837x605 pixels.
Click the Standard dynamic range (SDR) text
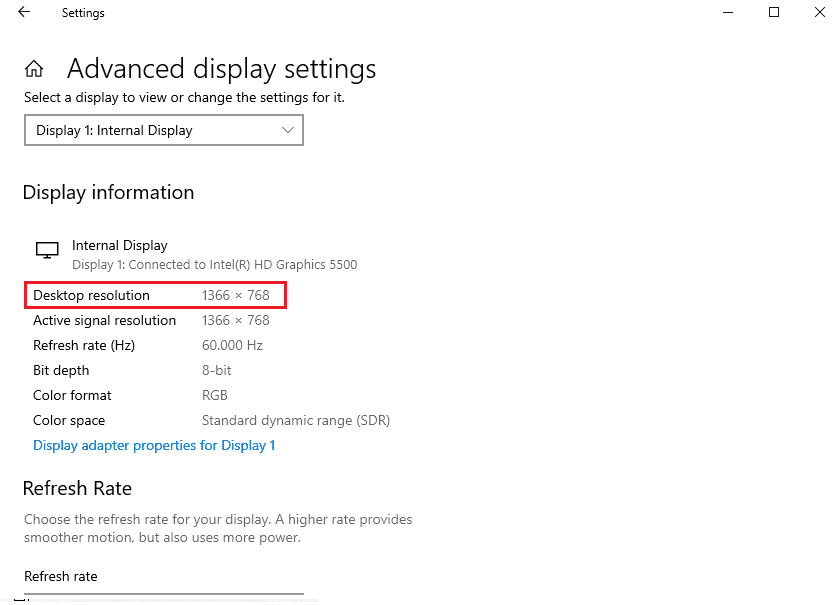[296, 420]
